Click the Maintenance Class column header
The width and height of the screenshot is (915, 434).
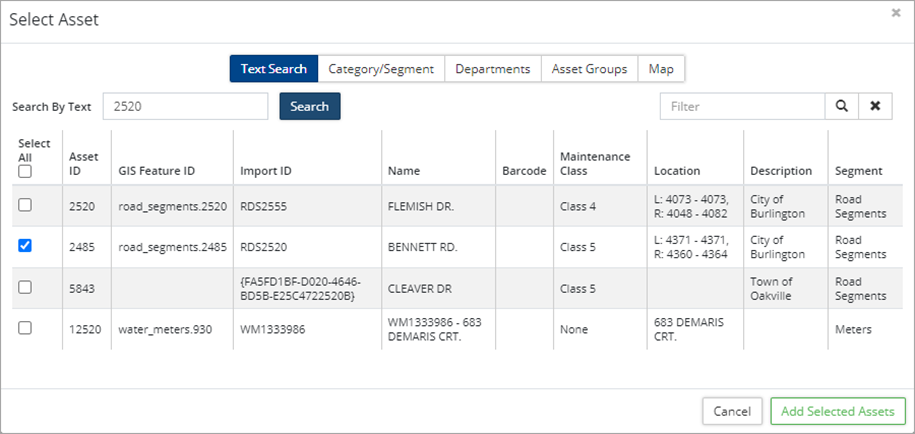[595, 164]
